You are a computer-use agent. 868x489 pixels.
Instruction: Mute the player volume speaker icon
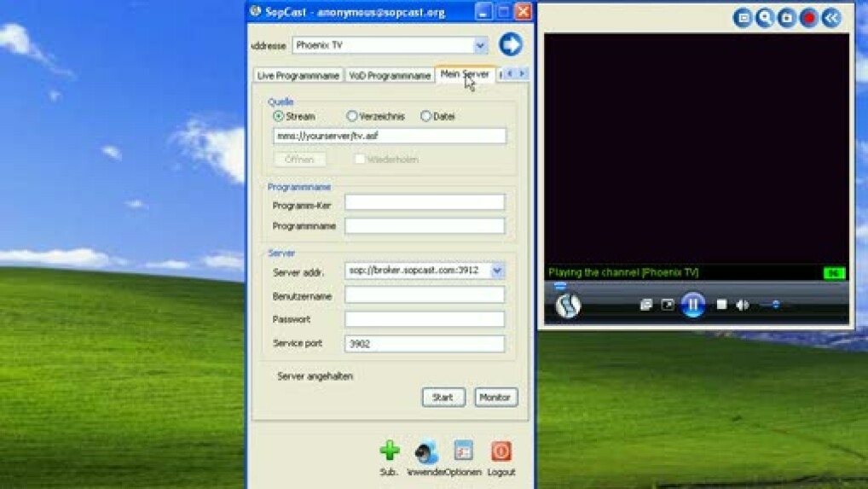[743, 305]
